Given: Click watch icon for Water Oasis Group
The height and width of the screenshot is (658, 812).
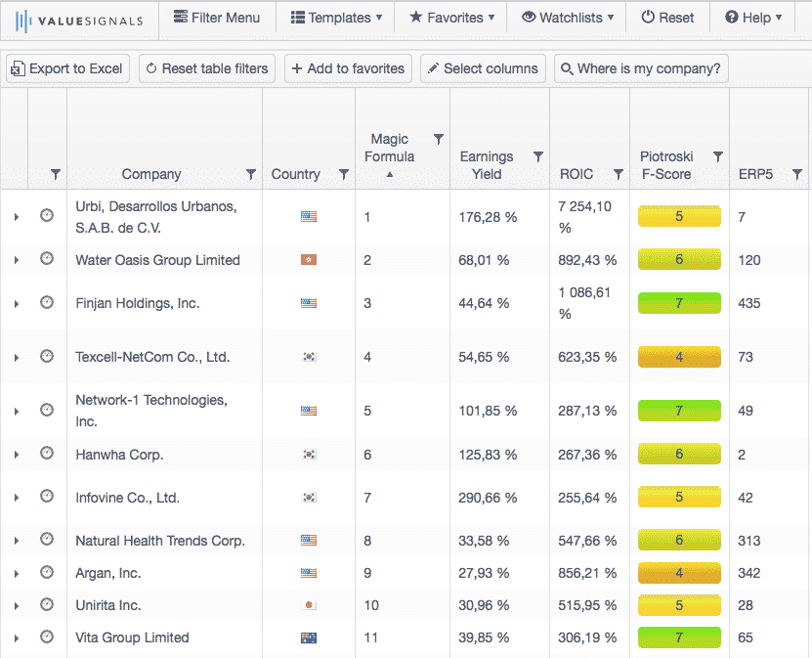Looking at the screenshot, I should (47, 258).
